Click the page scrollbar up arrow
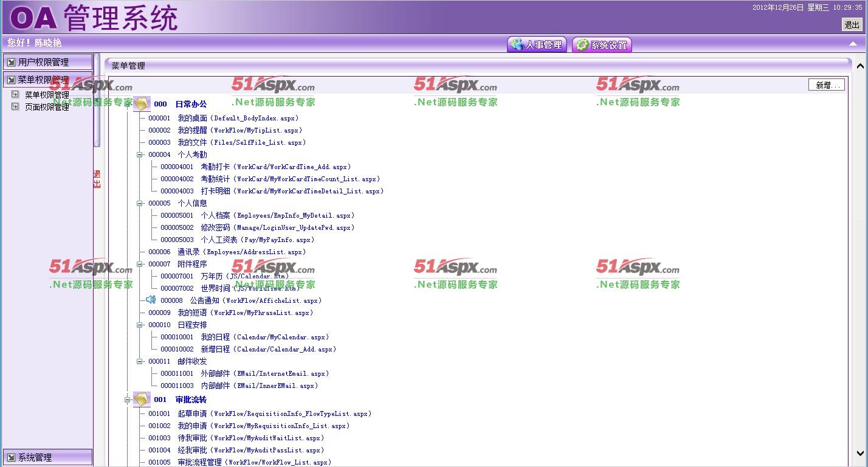 [x=860, y=66]
